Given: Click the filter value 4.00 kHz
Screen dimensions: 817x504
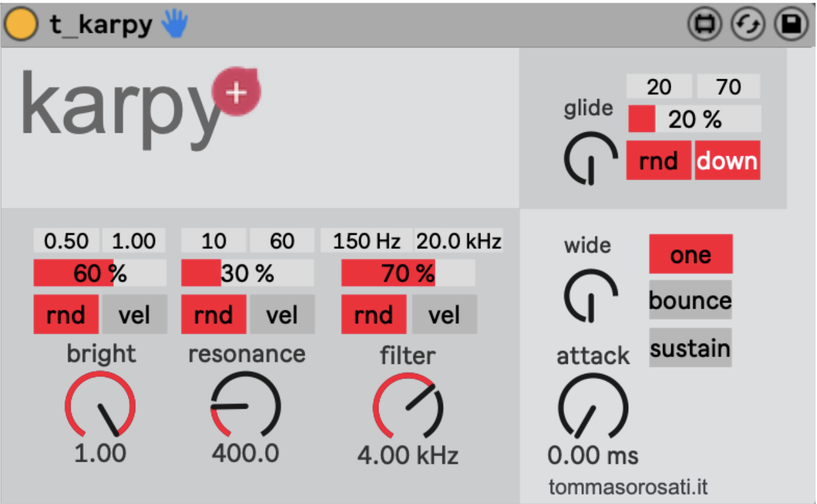Looking at the screenshot, I should coord(408,456).
